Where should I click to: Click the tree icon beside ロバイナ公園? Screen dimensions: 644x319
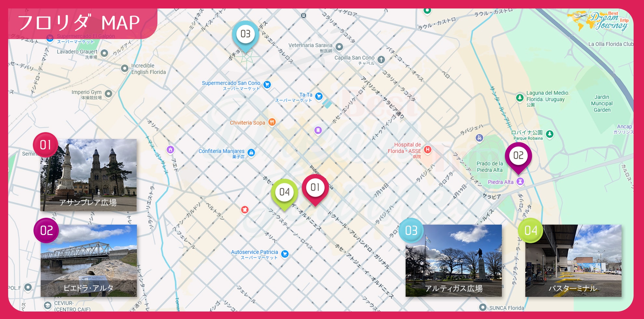point(550,134)
